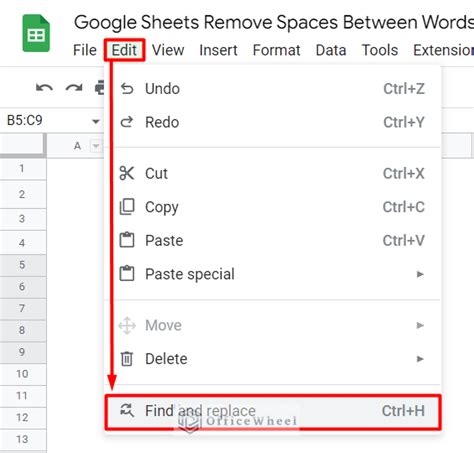Image resolution: width=474 pixels, height=453 pixels.
Task: Click the undo arrow in the toolbar
Action: [44, 88]
